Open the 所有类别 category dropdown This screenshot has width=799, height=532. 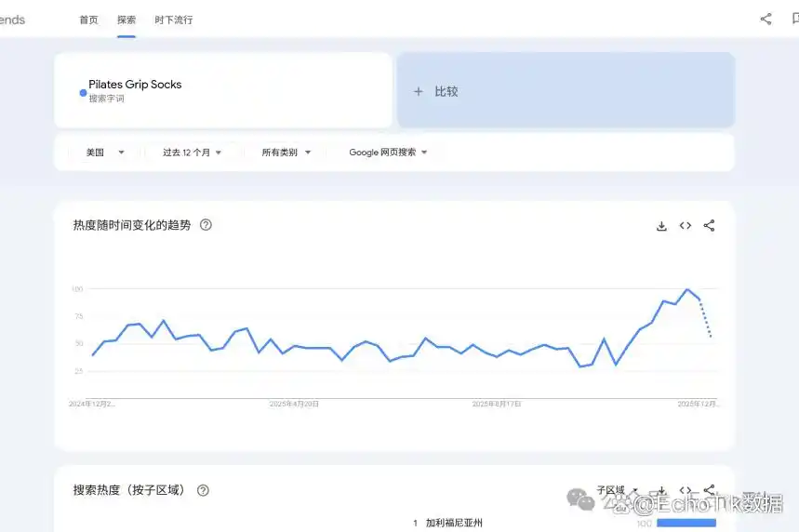coord(286,153)
